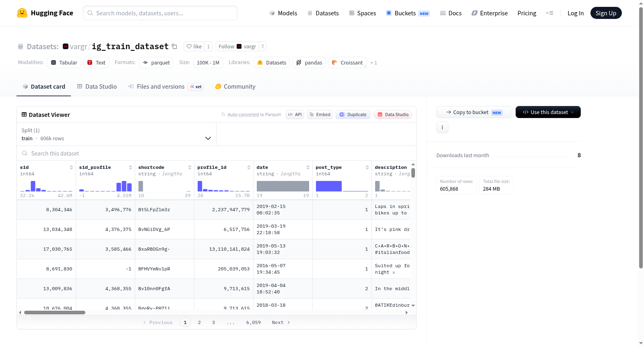Go to page 3 of the dataset

click(213, 322)
